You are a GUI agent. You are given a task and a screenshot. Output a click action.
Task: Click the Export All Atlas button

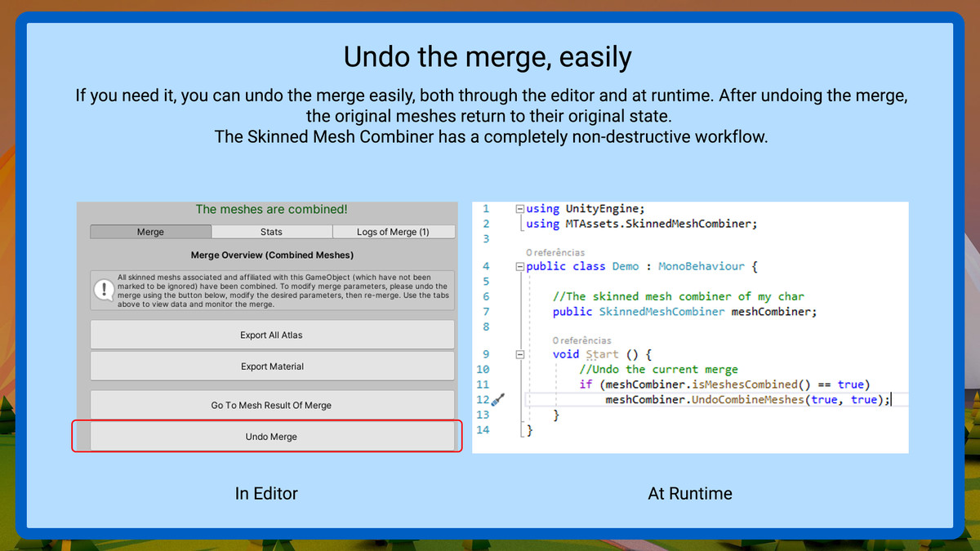(272, 335)
